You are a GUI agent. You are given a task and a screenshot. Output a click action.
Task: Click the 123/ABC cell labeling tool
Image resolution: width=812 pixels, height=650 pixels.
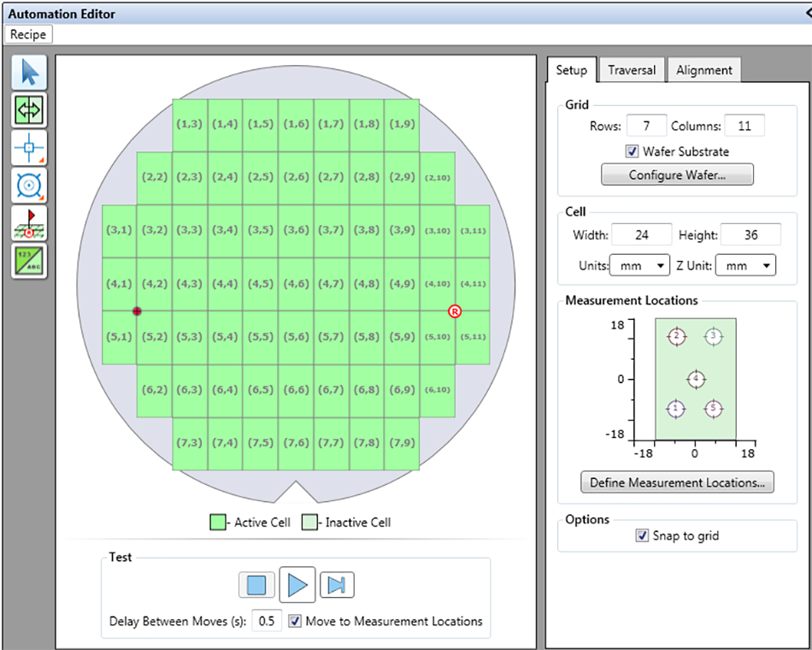29,260
